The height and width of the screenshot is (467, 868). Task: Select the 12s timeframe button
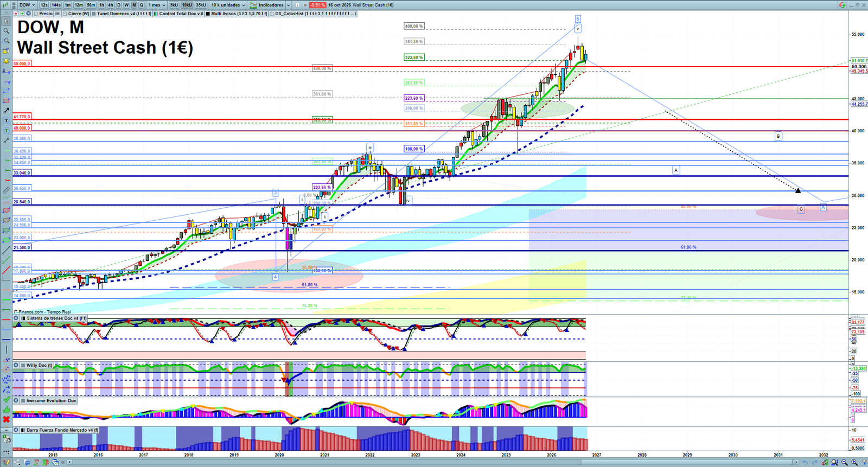pos(44,5)
